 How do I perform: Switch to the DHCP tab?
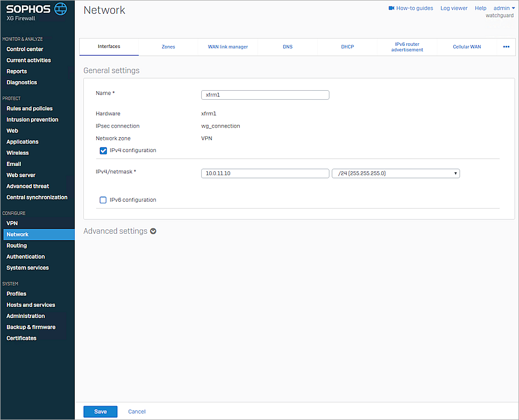click(347, 47)
